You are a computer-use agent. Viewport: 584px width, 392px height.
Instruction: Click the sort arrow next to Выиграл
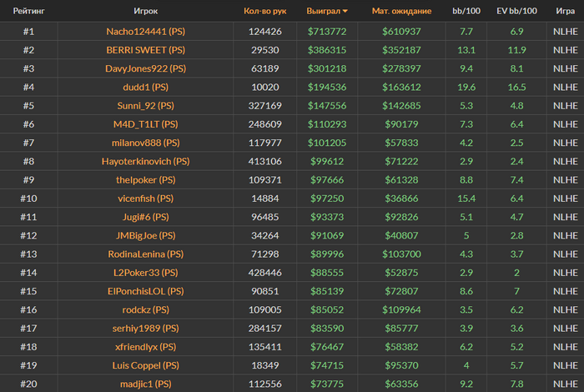[345, 11]
